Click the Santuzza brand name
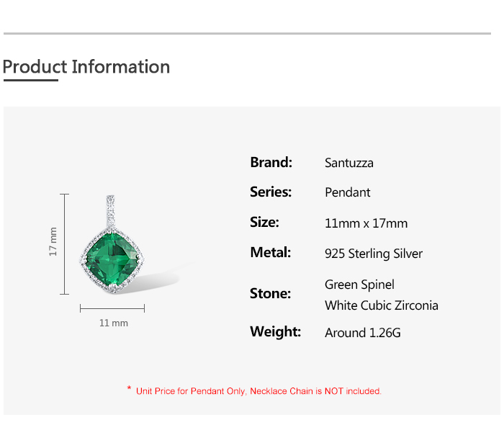 [349, 163]
